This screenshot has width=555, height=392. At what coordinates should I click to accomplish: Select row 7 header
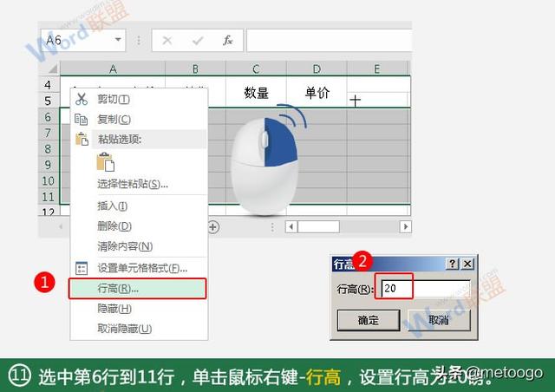tap(49, 133)
